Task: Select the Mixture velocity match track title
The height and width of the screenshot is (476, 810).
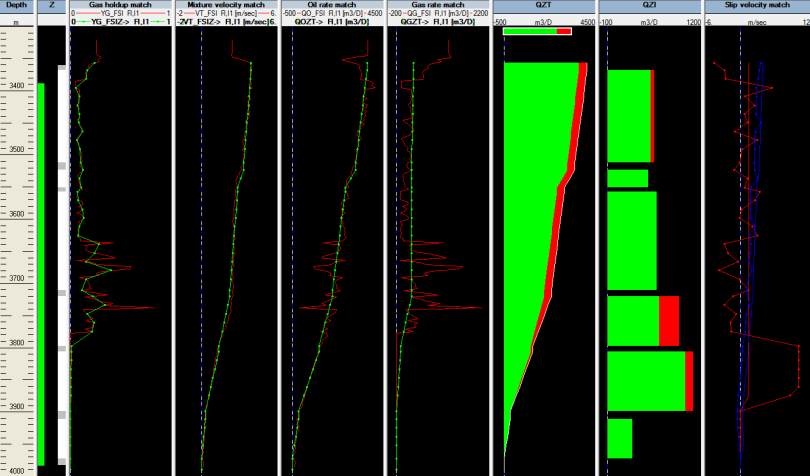Action: 227,5
